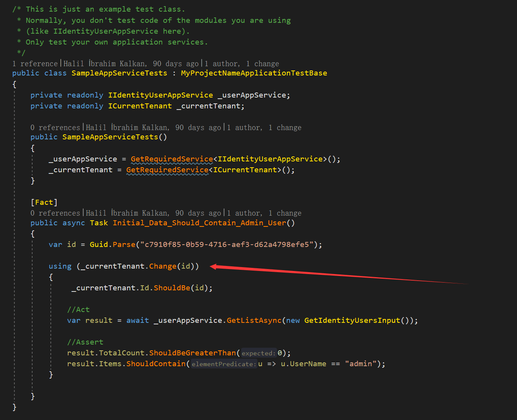Select the "admin" string literal
The image size is (517, 420).
click(x=360, y=363)
